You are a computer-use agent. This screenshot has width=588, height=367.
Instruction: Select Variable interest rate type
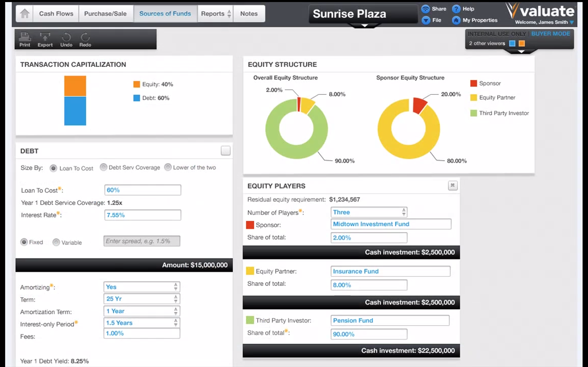[56, 242]
